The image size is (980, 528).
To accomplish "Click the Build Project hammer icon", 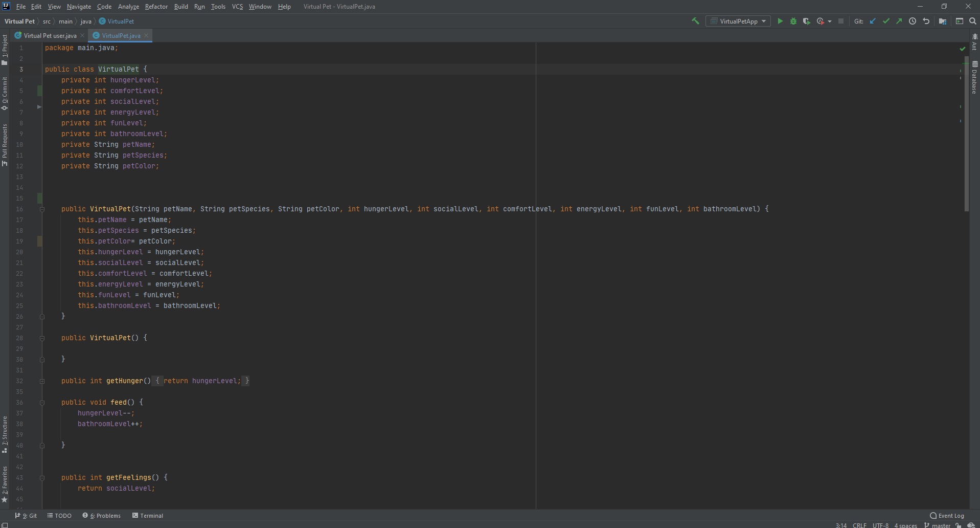I will (695, 21).
